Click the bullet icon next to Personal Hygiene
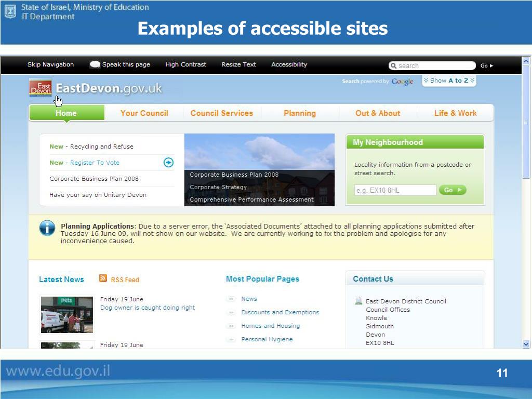 coord(231,339)
